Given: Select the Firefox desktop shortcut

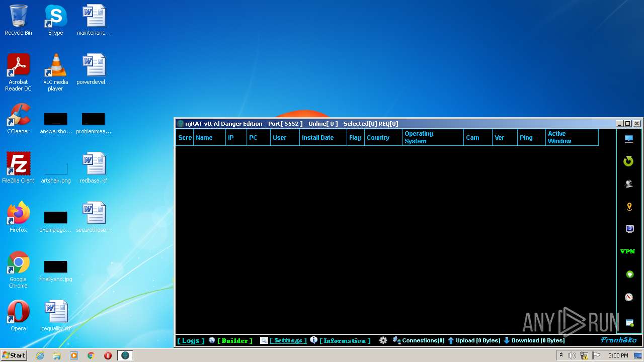Looking at the screenshot, I should pyautogui.click(x=18, y=217).
